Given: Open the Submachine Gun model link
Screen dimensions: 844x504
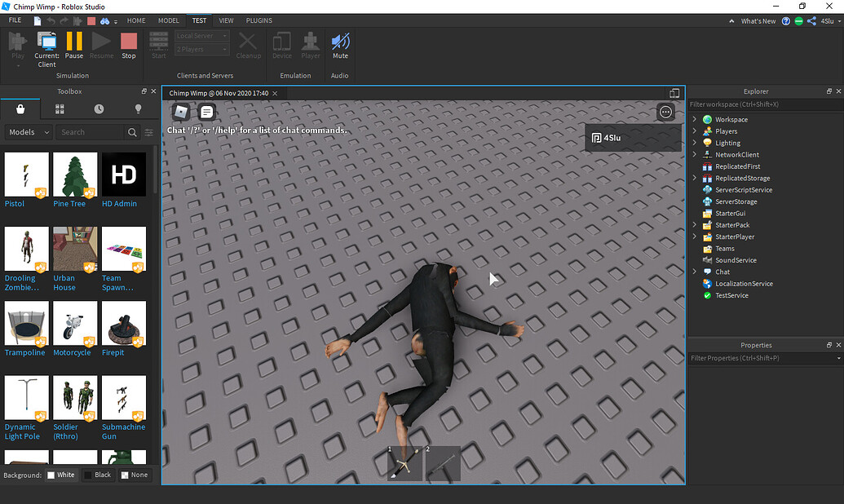Looking at the screenshot, I should tap(123, 432).
